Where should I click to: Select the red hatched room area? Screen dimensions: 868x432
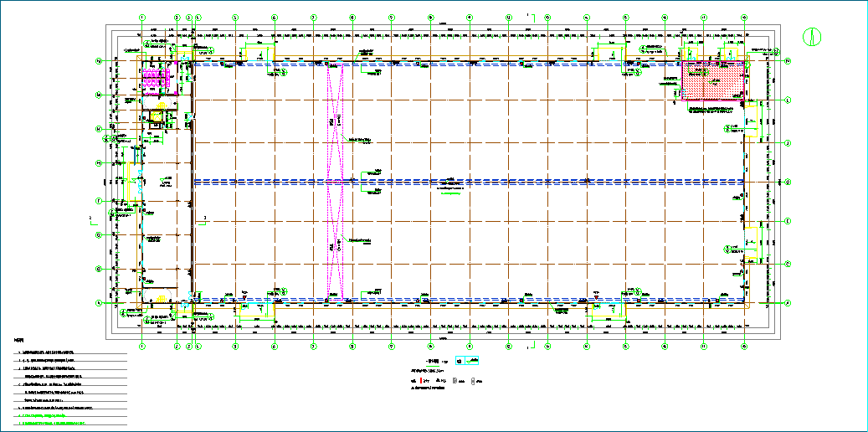(x=712, y=80)
